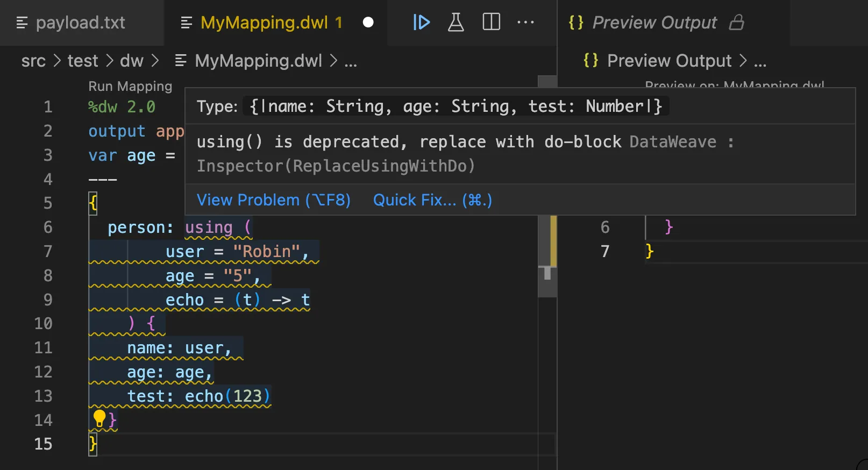Click the "Robin" string literal
868x470 pixels.
point(266,252)
